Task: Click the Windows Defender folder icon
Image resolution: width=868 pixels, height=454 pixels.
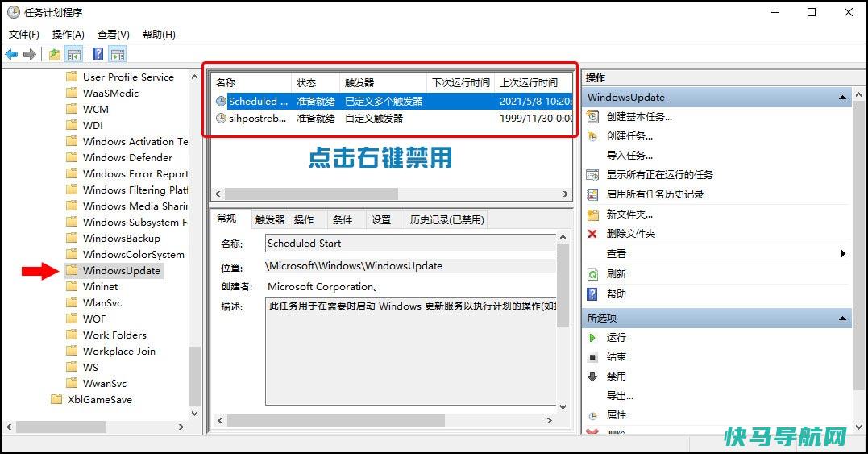Action: [x=72, y=158]
